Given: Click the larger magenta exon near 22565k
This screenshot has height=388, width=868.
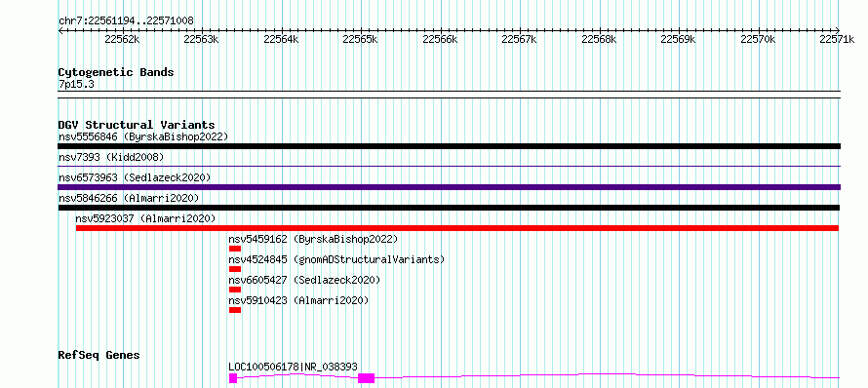Looking at the screenshot, I should 367,378.
